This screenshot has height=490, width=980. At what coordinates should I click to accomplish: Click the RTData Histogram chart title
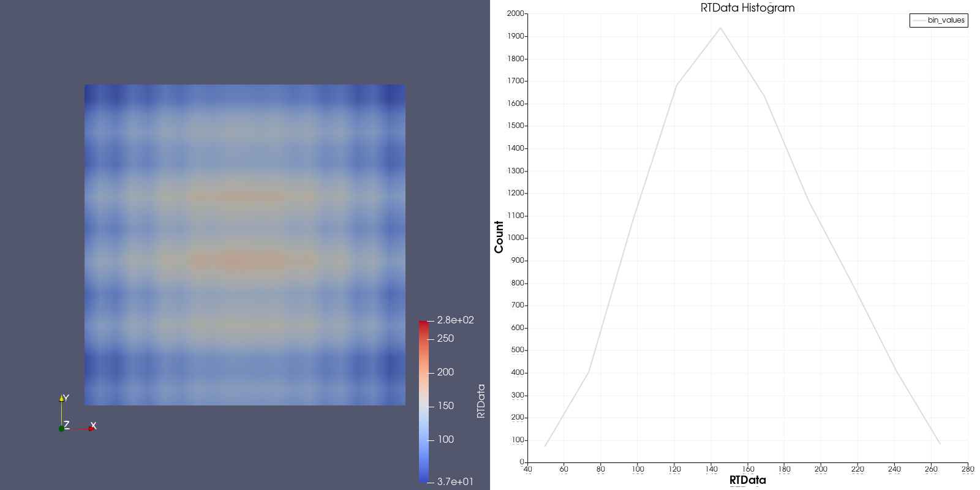point(747,8)
